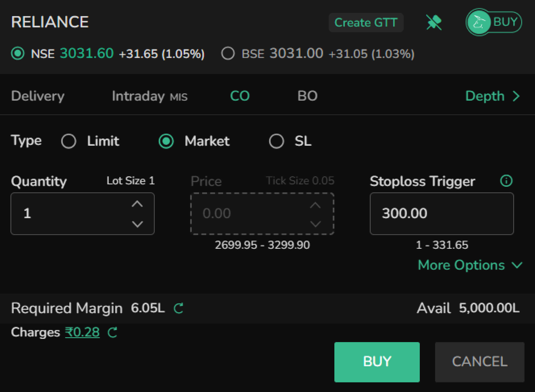This screenshot has height=392, width=535.
Task: Click the disabled Price input field
Action: pyautogui.click(x=262, y=214)
